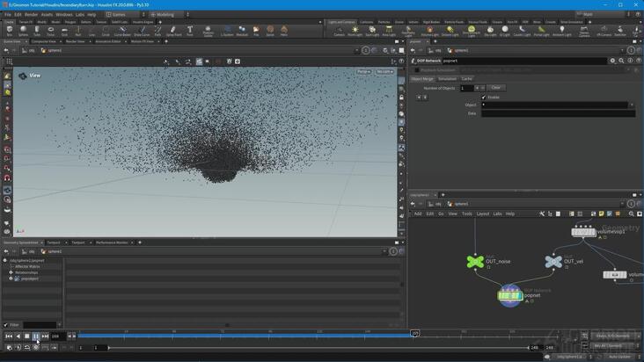Add a Sky Light from the shelf
The width and height of the screenshot is (644, 362).
click(x=490, y=31)
